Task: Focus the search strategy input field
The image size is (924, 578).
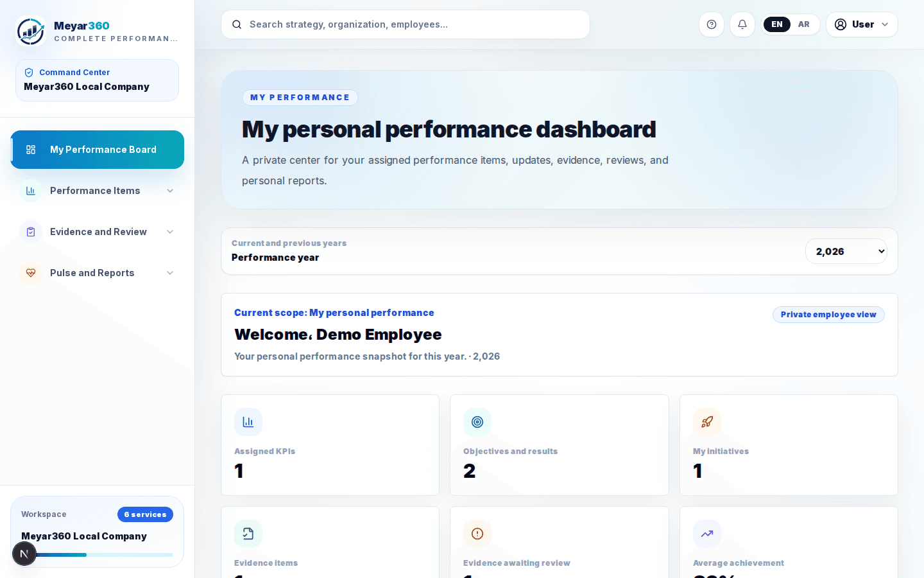Action: click(x=406, y=24)
